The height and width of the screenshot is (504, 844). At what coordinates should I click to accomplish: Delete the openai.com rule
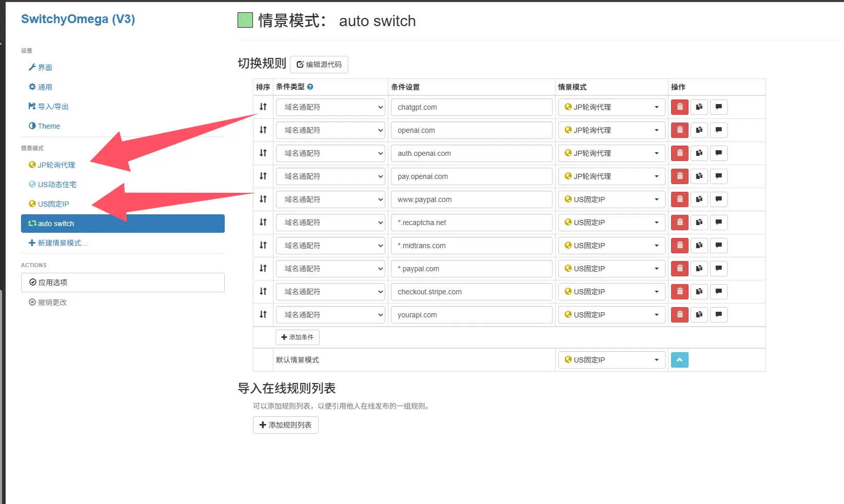pyautogui.click(x=680, y=130)
